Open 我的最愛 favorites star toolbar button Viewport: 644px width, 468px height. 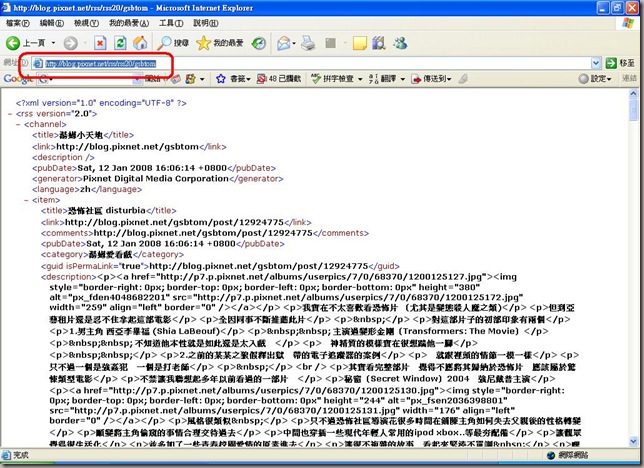(x=220, y=43)
